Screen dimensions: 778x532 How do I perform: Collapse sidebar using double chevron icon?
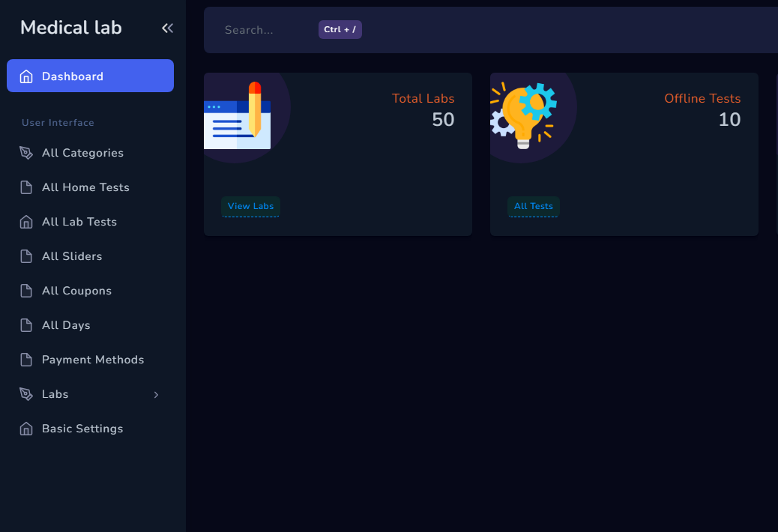tap(167, 28)
